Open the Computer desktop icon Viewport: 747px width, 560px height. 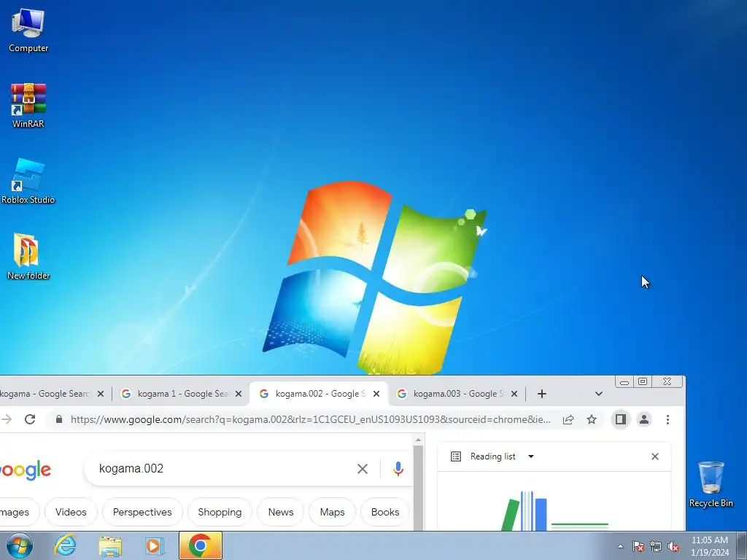click(x=28, y=31)
